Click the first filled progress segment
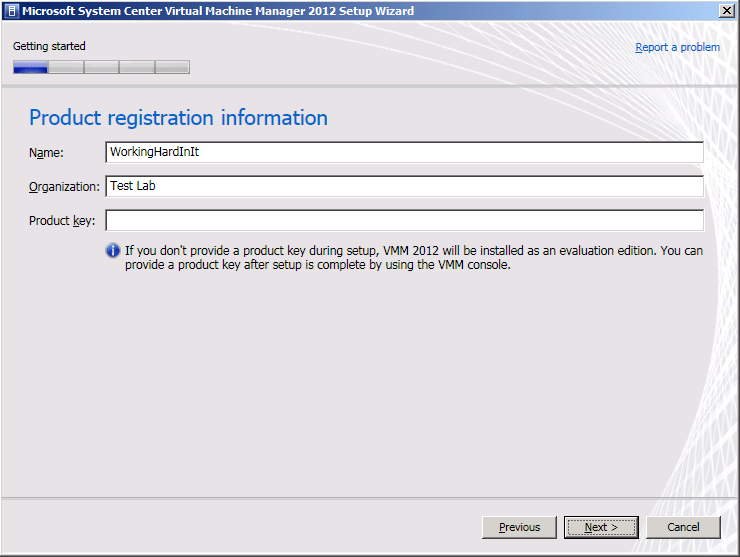The height and width of the screenshot is (557, 740). coord(31,67)
